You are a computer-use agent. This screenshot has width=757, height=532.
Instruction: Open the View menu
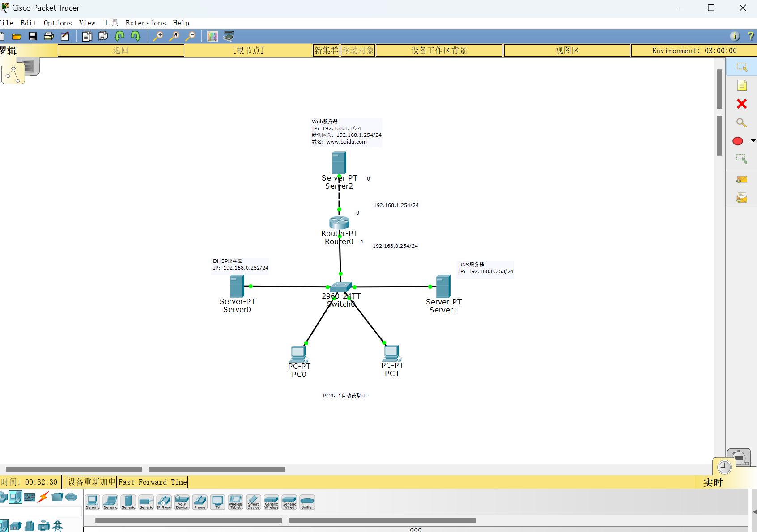[x=87, y=23]
